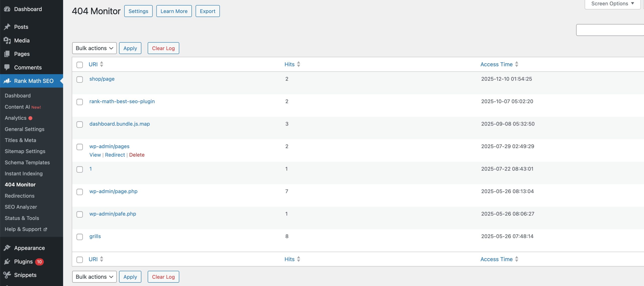The width and height of the screenshot is (644, 286).
Task: Click the Media library icon
Action: click(x=7, y=40)
